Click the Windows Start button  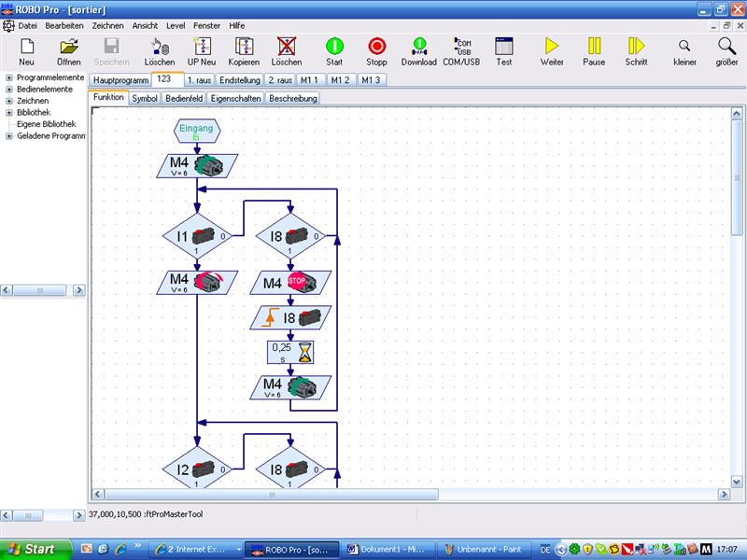(x=35, y=549)
